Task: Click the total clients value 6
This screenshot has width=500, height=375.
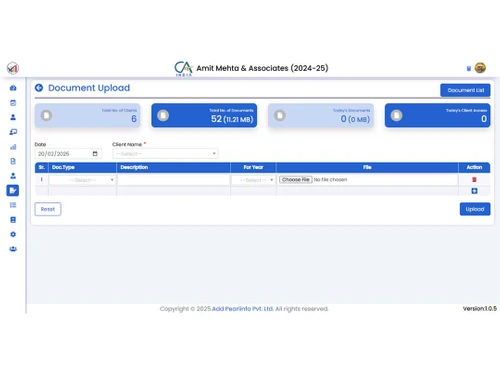Action: coord(134,119)
